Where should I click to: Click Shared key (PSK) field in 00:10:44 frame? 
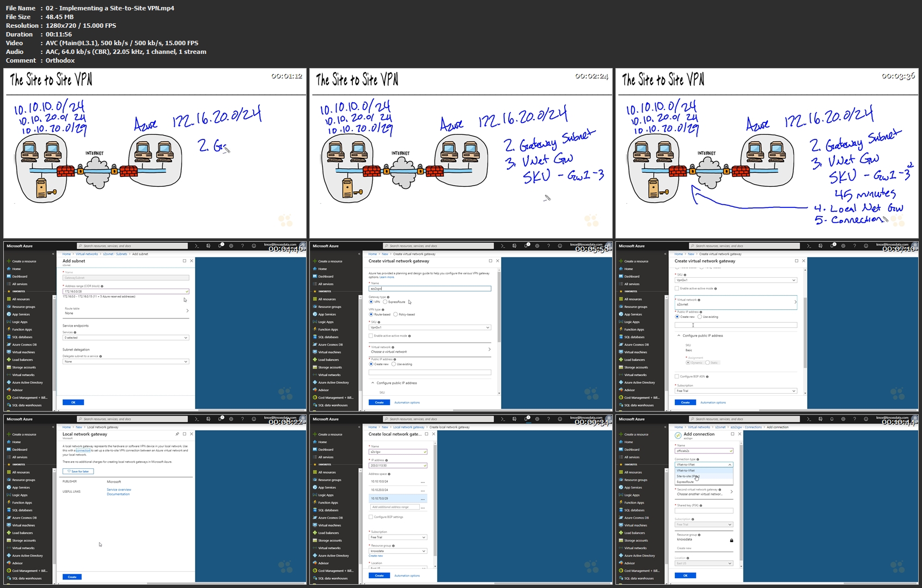tap(704, 511)
